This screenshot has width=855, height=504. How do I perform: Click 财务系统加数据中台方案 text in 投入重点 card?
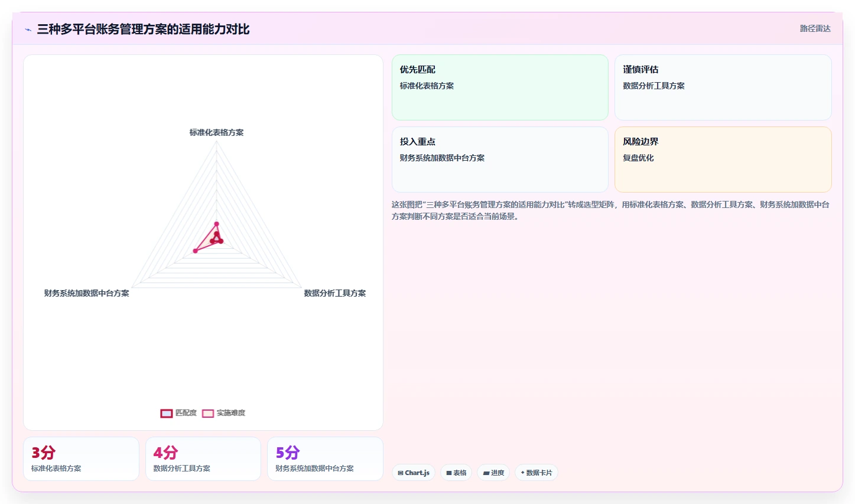(442, 158)
